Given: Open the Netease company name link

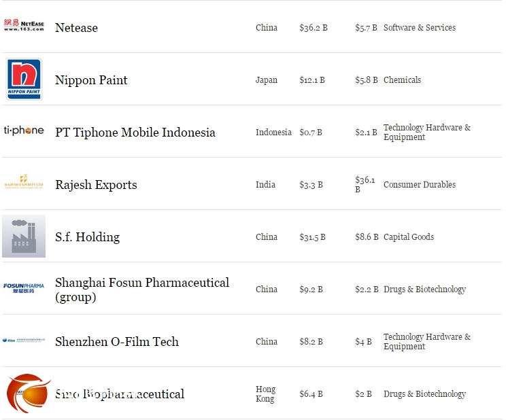Looking at the screenshot, I should click(76, 28).
